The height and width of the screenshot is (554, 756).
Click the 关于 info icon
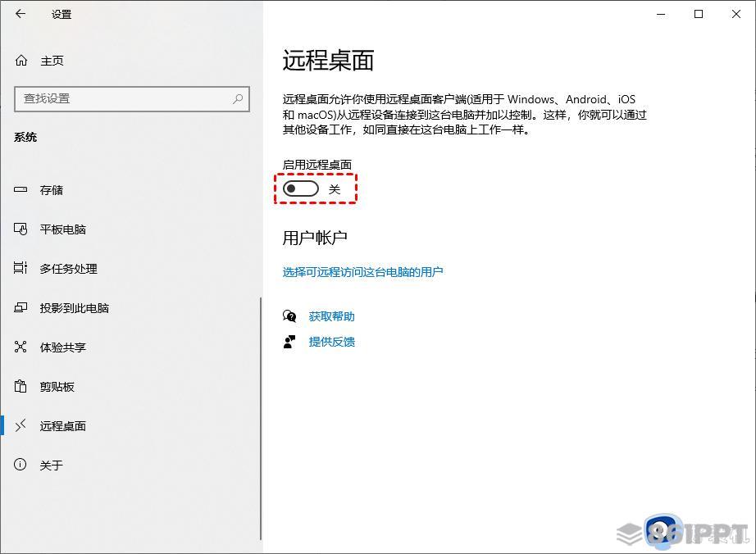click(20, 465)
